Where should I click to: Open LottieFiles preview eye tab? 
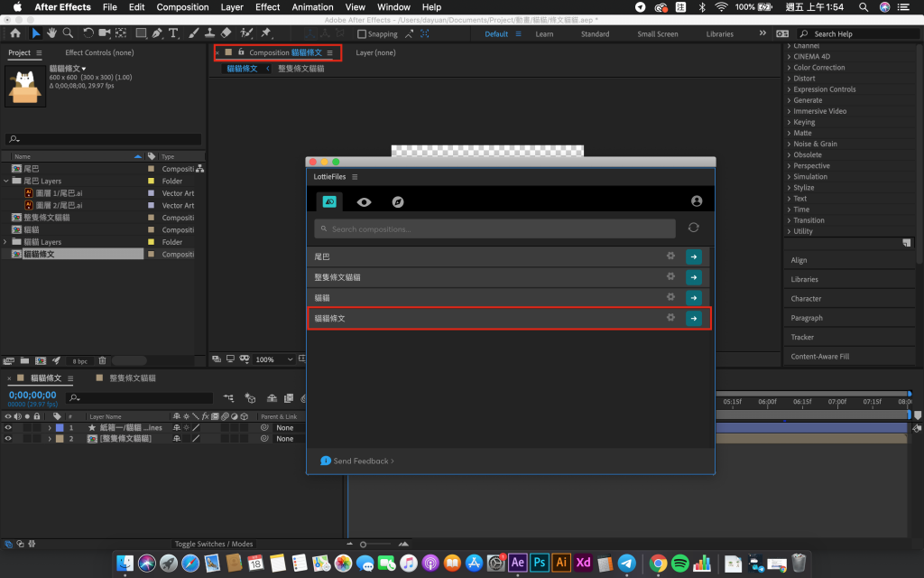[364, 202]
